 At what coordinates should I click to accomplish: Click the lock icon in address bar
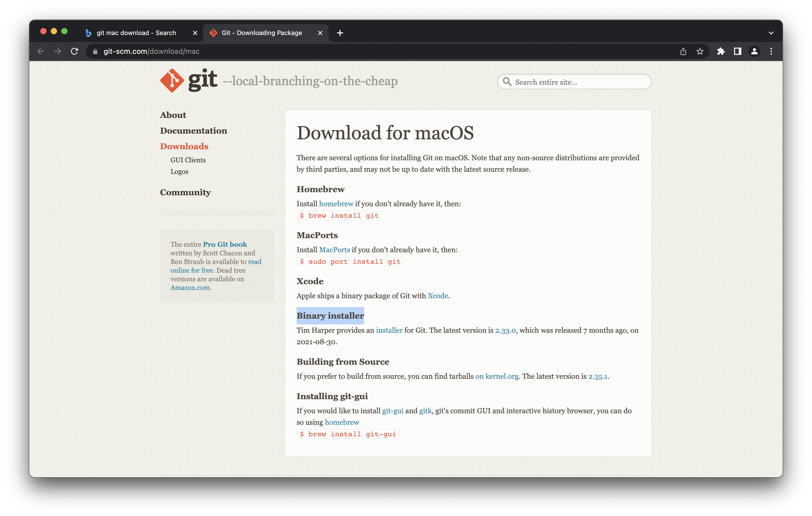pyautogui.click(x=95, y=51)
